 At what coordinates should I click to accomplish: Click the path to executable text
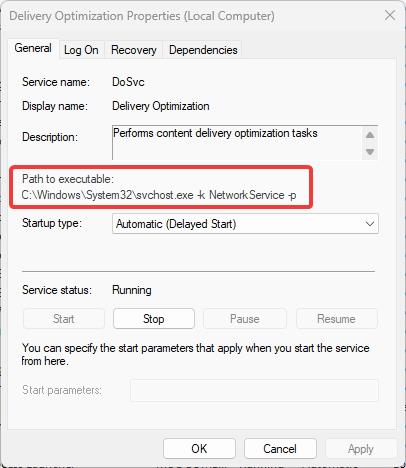[159, 195]
